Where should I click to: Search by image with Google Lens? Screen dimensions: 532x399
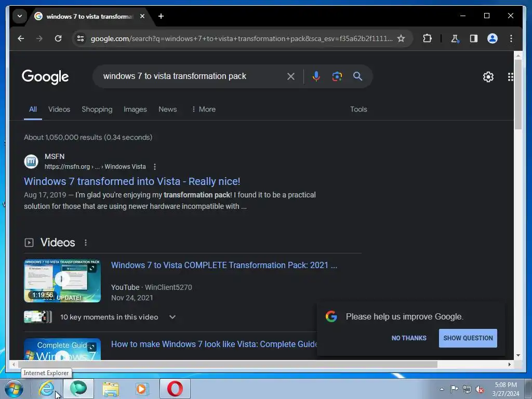(x=337, y=76)
